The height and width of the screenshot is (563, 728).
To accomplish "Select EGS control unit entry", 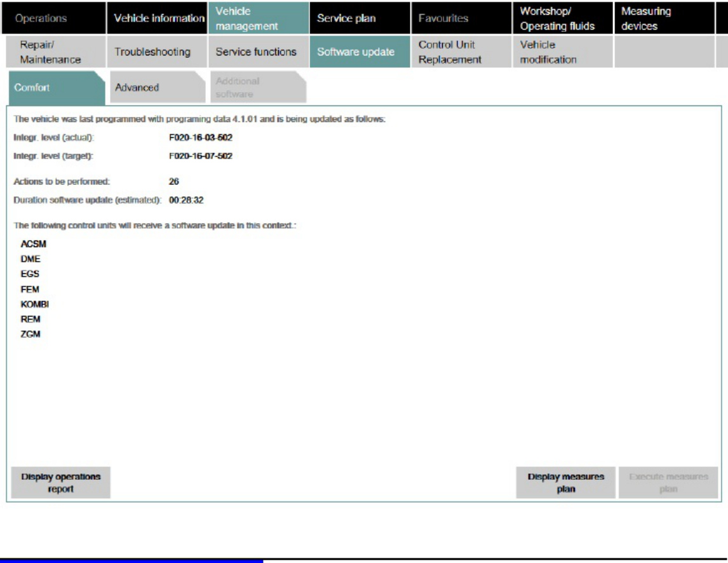I will tap(30, 274).
